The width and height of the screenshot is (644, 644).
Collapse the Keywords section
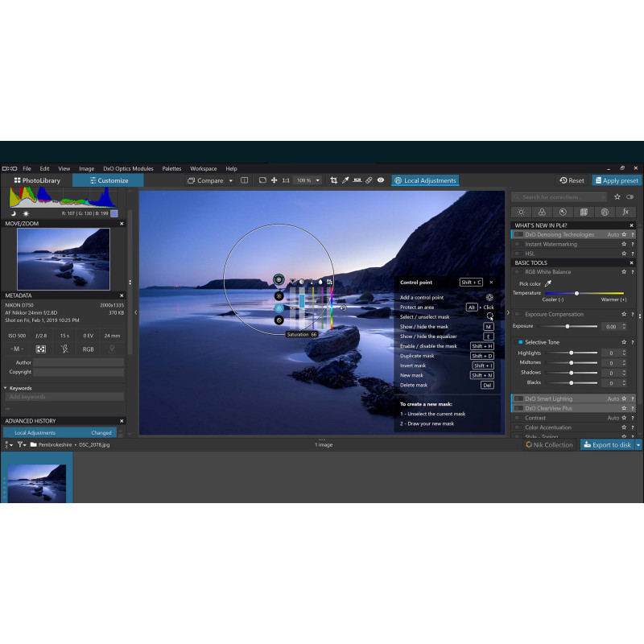pos(5,388)
